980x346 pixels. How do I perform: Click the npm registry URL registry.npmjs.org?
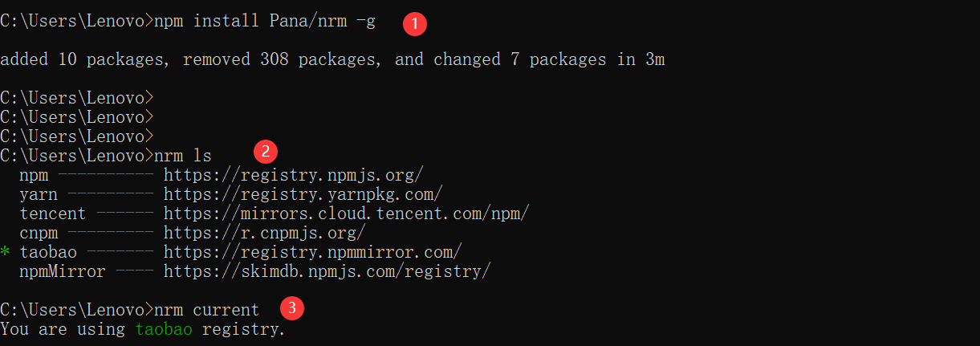tap(293, 175)
